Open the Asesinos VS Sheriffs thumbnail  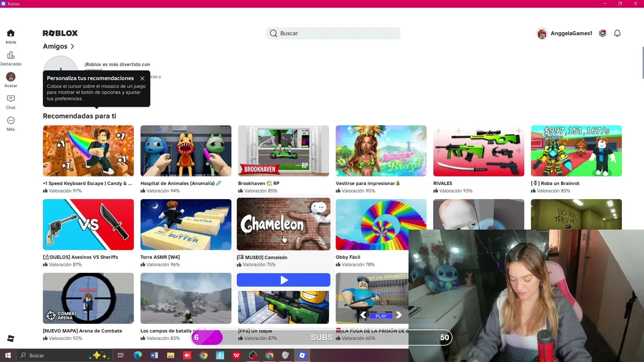tap(88, 225)
